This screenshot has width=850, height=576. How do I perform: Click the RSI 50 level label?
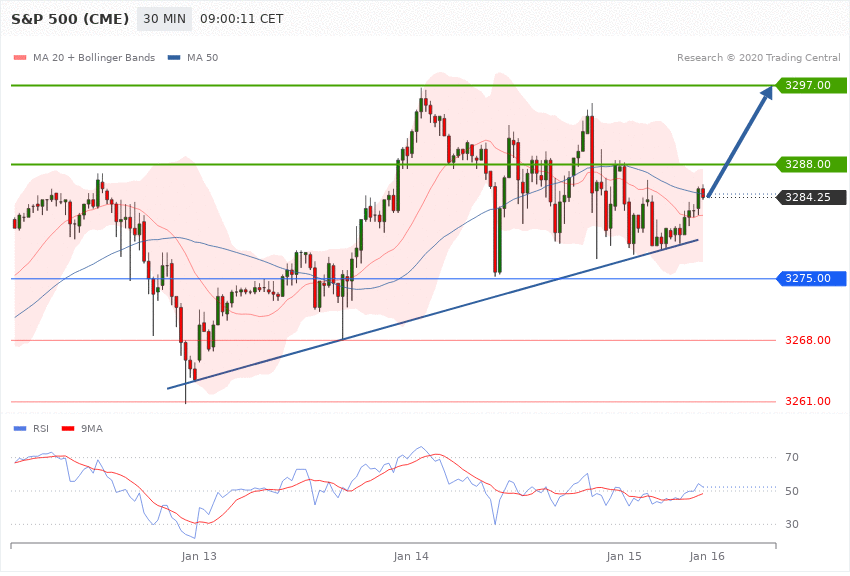(x=792, y=491)
